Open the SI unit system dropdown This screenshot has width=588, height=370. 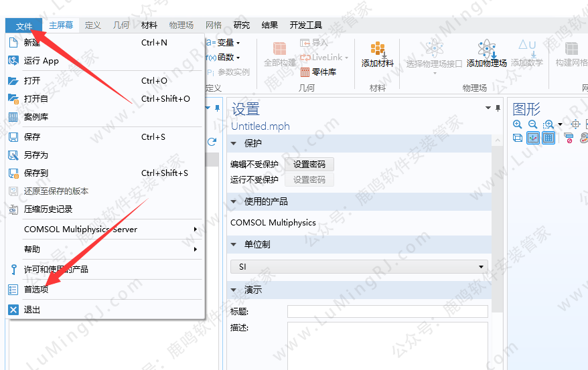pyautogui.click(x=359, y=267)
